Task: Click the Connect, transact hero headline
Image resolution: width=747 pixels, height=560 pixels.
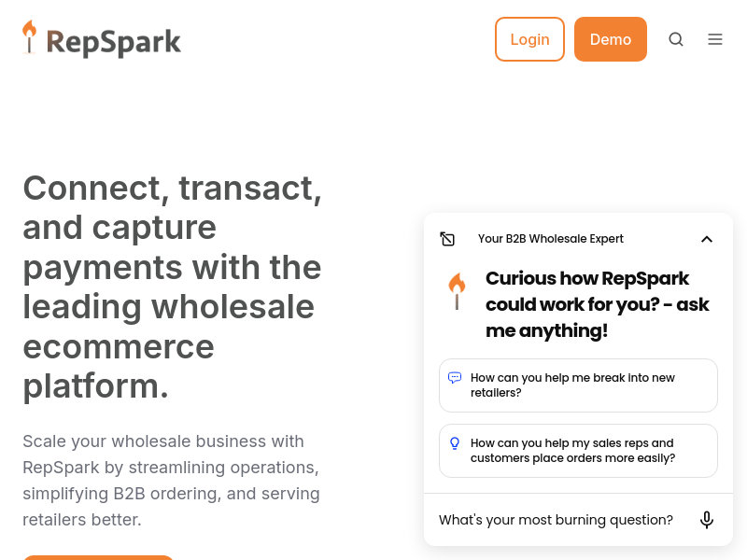Action: (172, 287)
